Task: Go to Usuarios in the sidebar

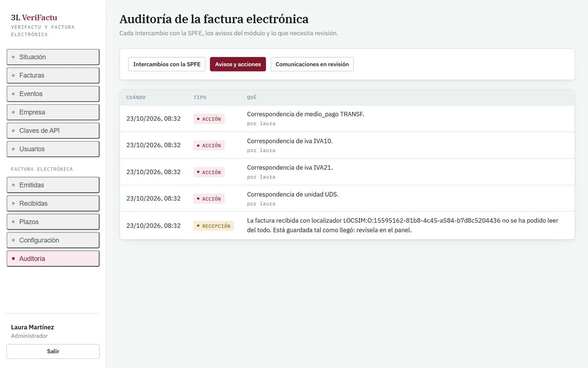Action: point(53,149)
